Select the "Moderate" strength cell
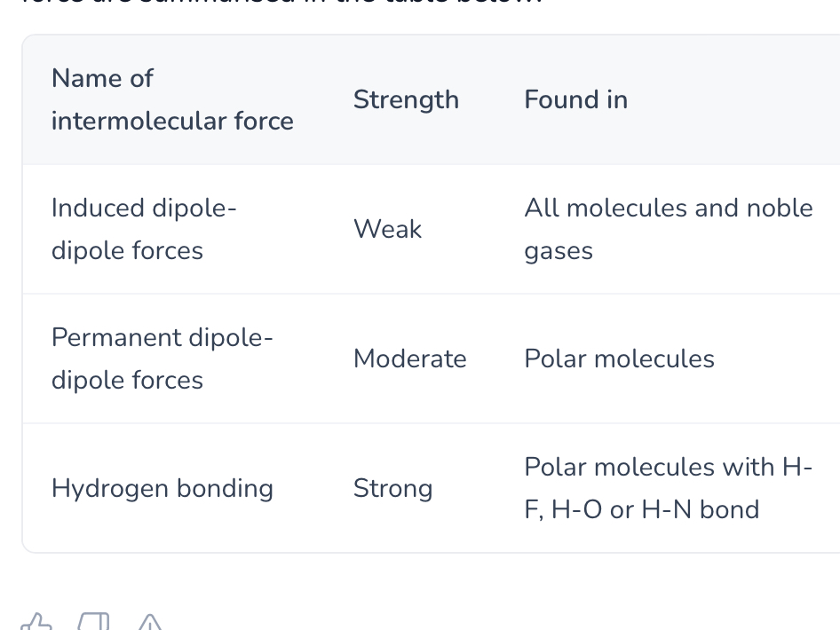 [409, 358]
